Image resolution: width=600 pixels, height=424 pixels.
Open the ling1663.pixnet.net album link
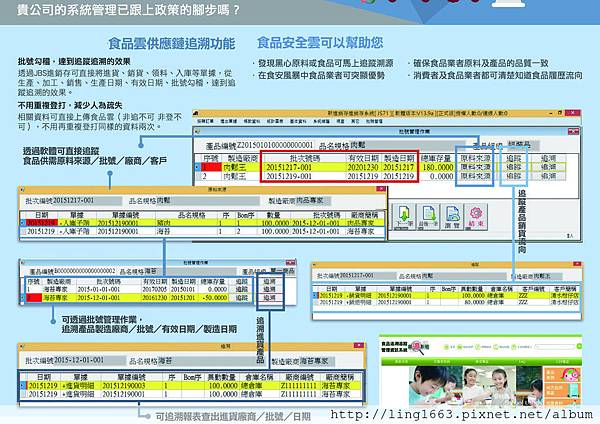click(461, 414)
